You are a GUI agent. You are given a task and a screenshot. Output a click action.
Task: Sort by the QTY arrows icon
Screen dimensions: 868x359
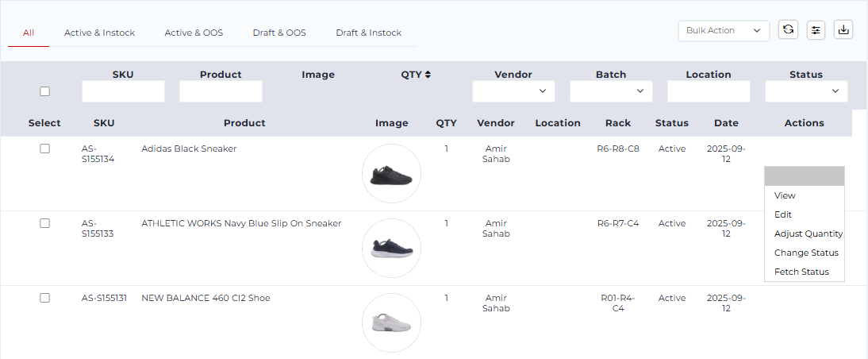tap(428, 75)
